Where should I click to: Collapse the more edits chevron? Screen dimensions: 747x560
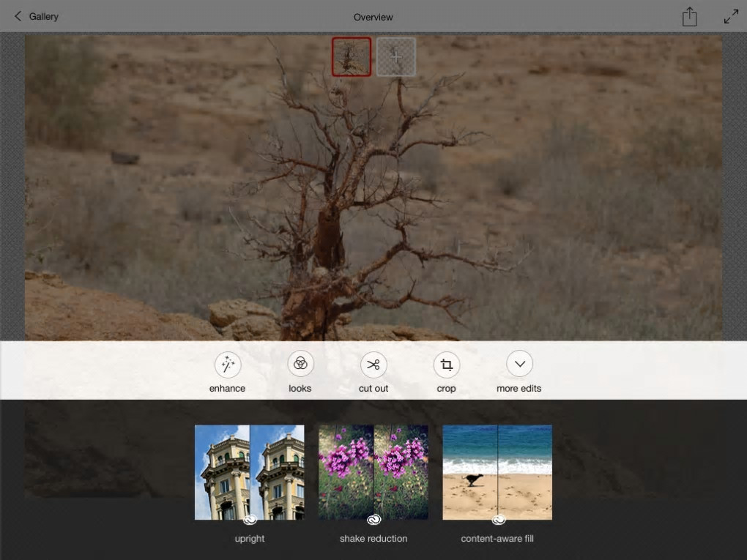pos(519,364)
